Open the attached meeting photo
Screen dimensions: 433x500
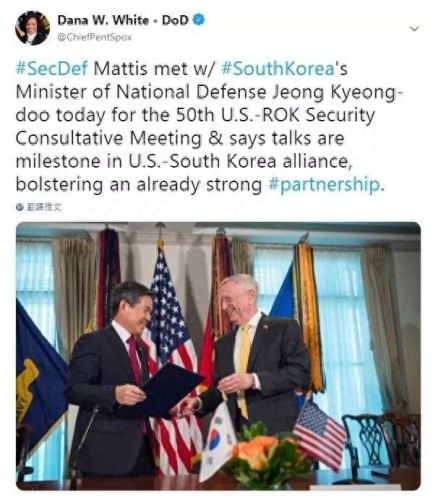tap(218, 356)
